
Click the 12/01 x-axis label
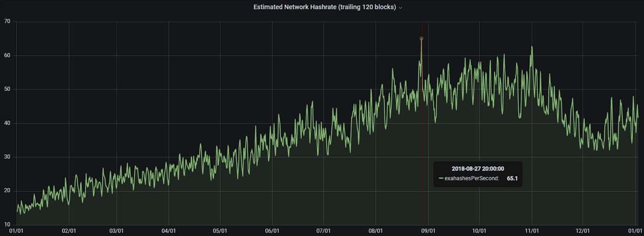tap(583, 231)
